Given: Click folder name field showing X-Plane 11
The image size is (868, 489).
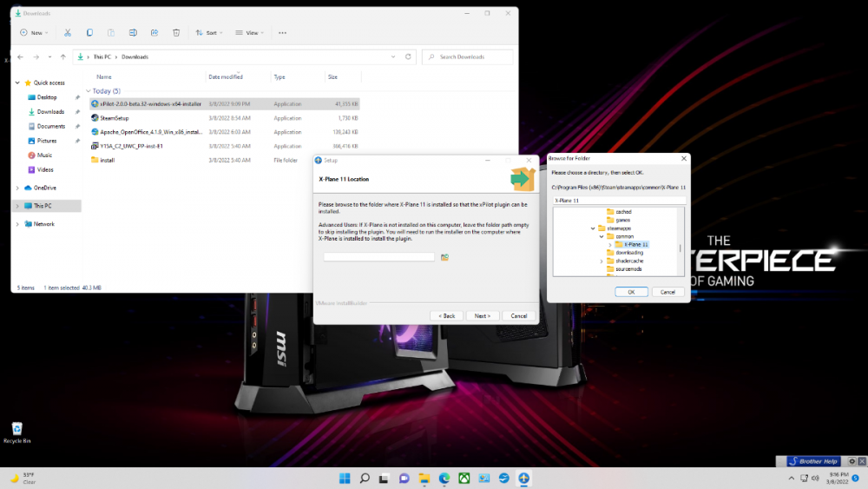Looking at the screenshot, I should (619, 201).
